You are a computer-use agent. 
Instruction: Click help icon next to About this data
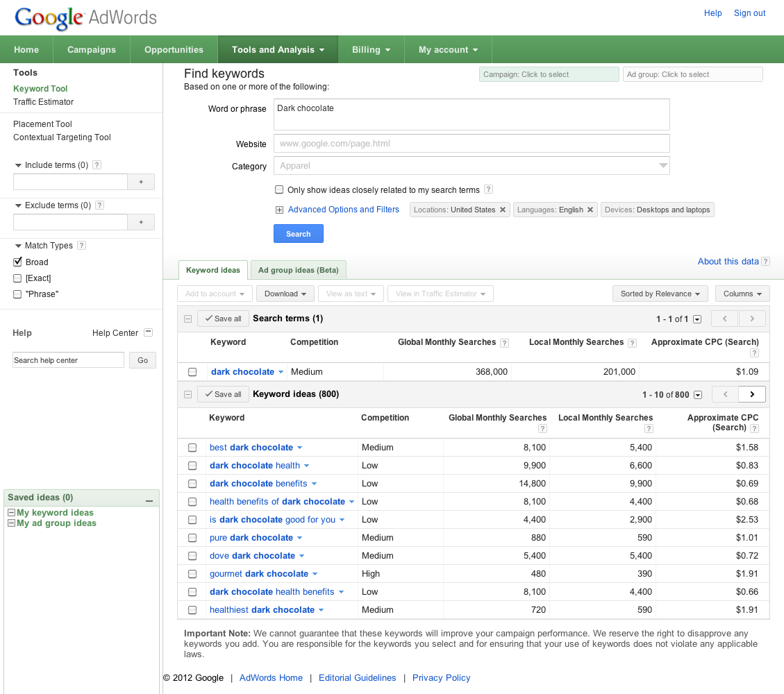(765, 262)
